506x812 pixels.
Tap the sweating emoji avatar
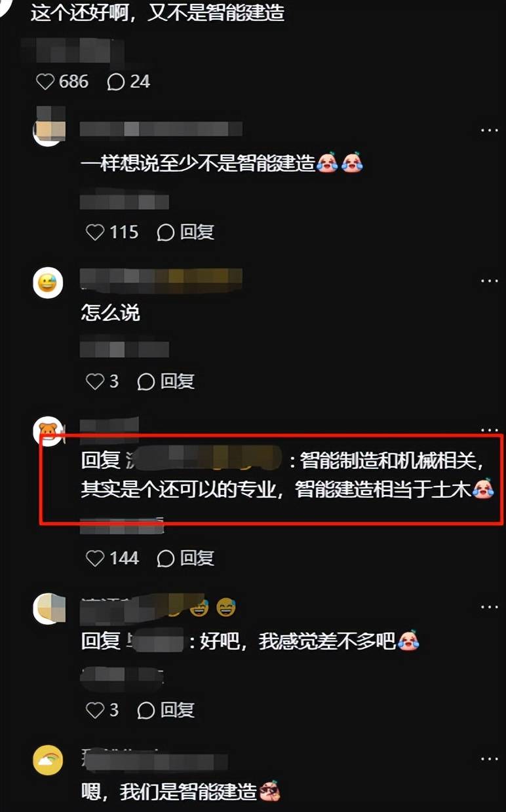coord(48,283)
